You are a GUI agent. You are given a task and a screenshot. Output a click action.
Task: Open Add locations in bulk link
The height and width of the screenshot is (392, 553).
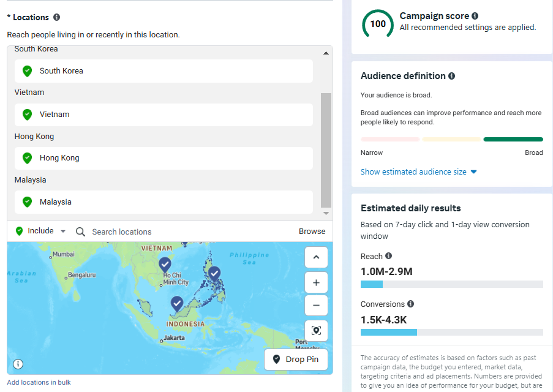[x=39, y=382]
